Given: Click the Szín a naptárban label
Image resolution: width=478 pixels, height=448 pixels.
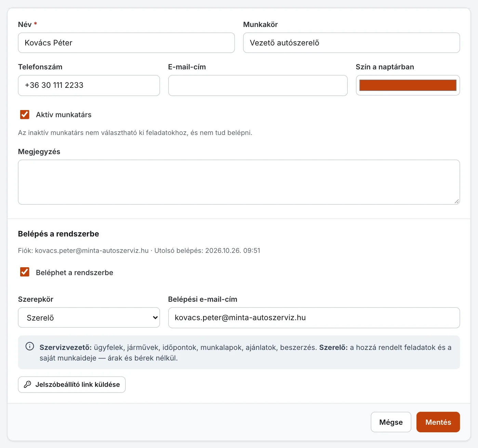Looking at the screenshot, I should point(385,67).
